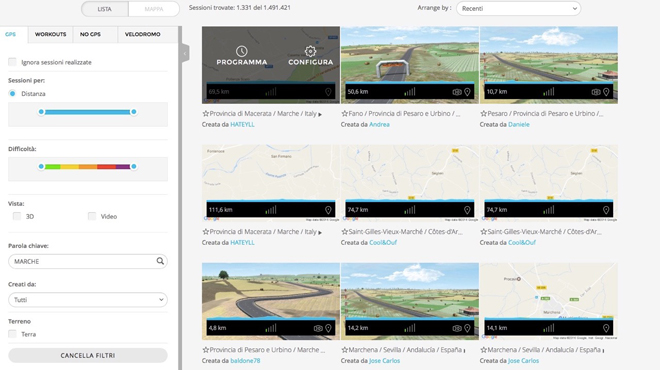Click 3D view icon on 4,8 km card

point(318,328)
